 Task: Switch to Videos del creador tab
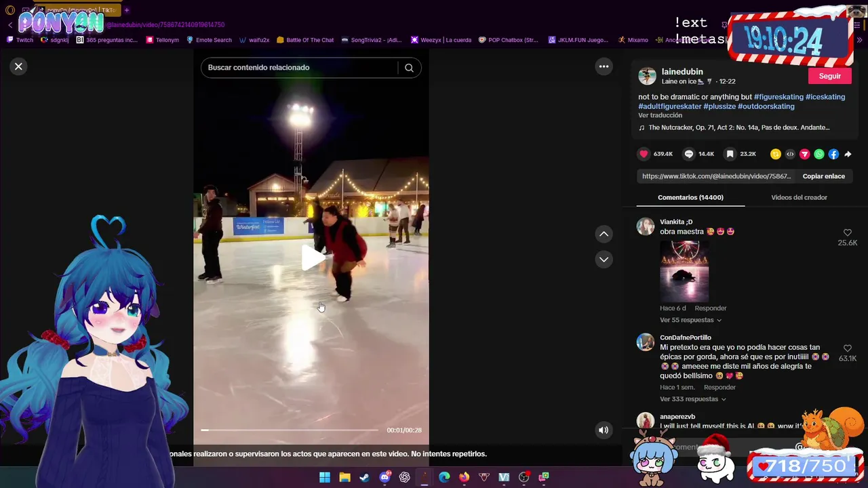(799, 197)
